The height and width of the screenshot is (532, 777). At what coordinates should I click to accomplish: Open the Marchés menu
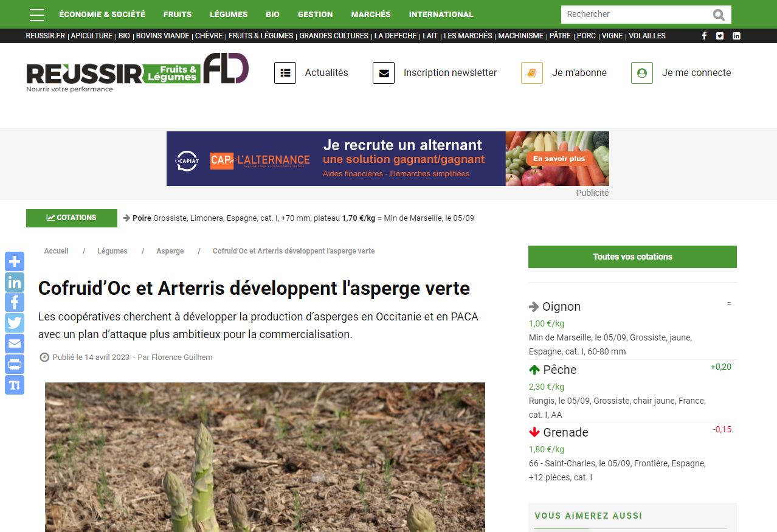coord(371,14)
